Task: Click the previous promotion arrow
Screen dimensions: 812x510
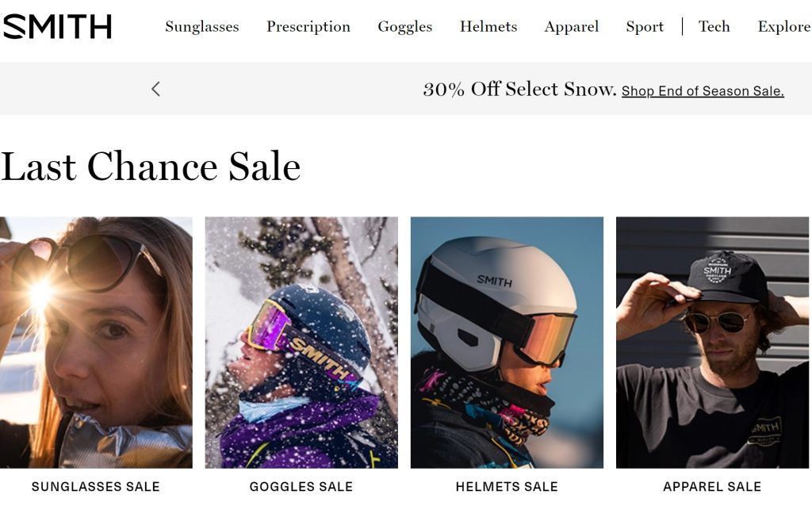Action: (x=155, y=89)
